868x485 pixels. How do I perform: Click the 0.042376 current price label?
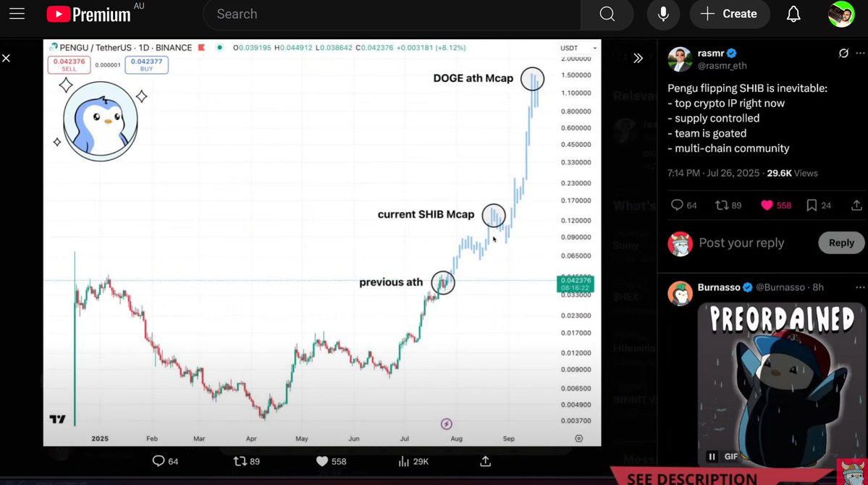(576, 284)
